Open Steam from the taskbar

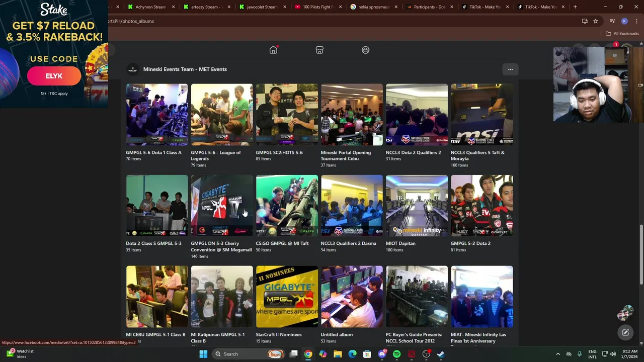tap(441, 354)
